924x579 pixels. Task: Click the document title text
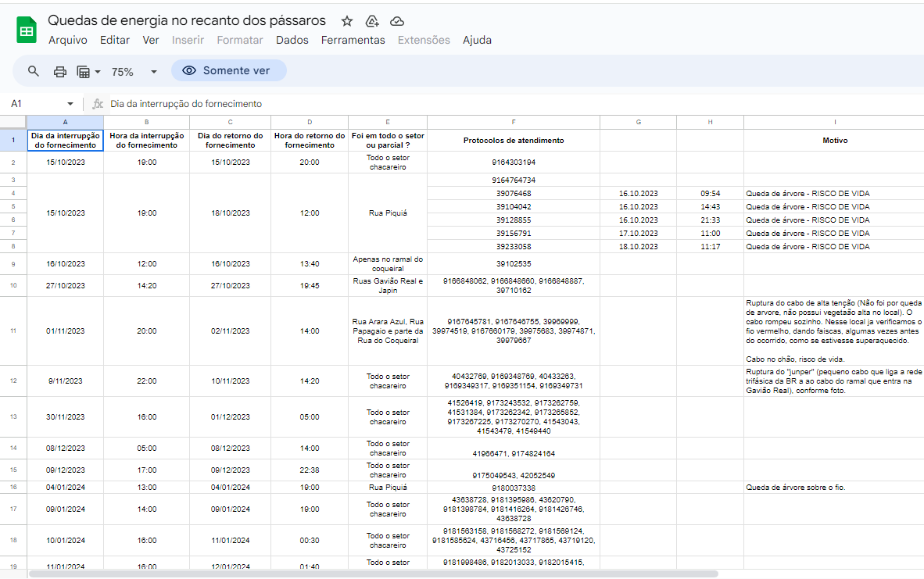(x=187, y=20)
